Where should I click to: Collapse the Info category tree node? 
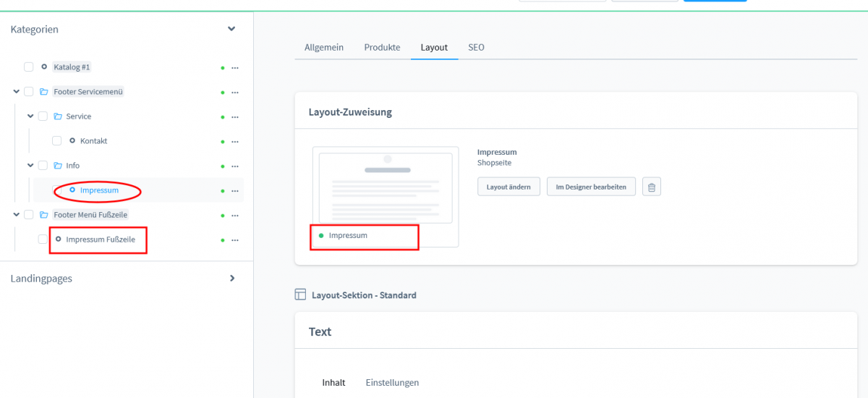click(30, 165)
